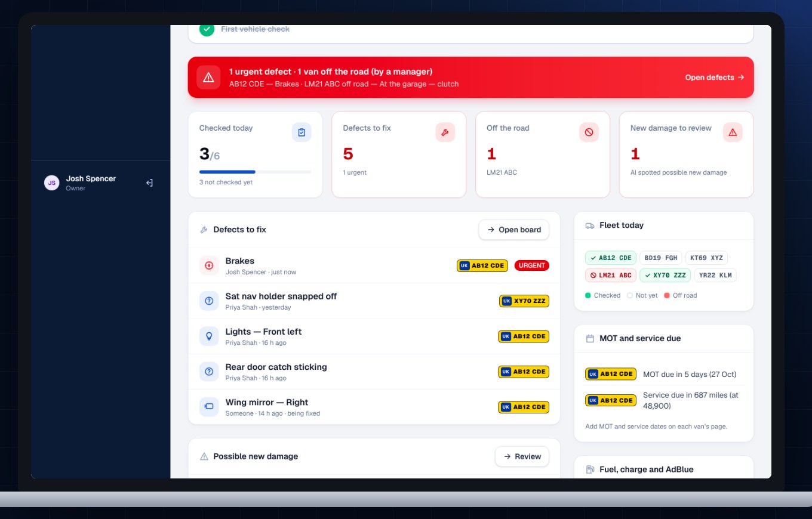This screenshot has height=519, width=812.
Task: Select BD19 FGH chip in Fleet today
Action: click(x=661, y=258)
